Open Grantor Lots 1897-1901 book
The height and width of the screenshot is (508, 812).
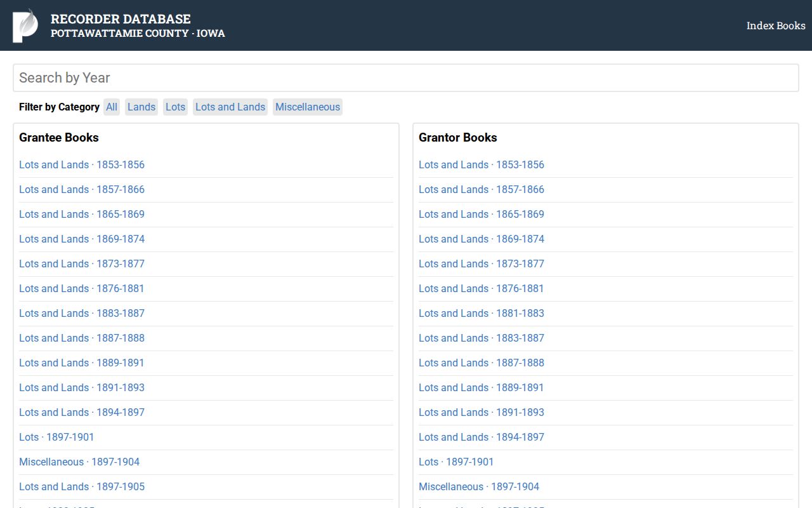[456, 462]
